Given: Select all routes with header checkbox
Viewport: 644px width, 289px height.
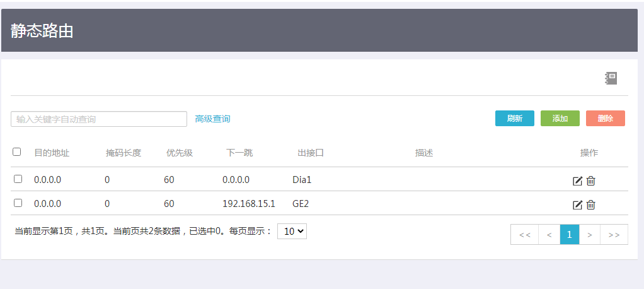Looking at the screenshot, I should coord(17,151).
